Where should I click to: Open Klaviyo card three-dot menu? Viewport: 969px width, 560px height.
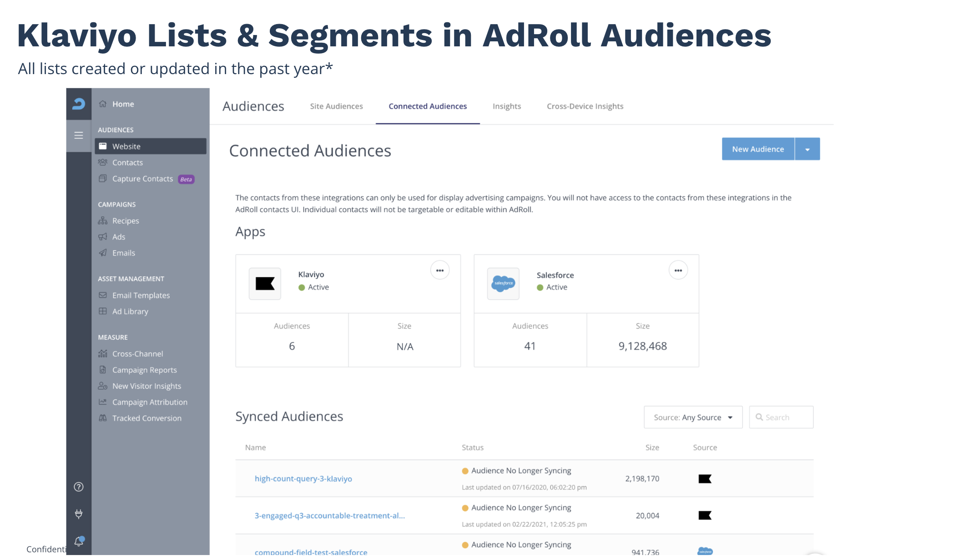pyautogui.click(x=439, y=270)
